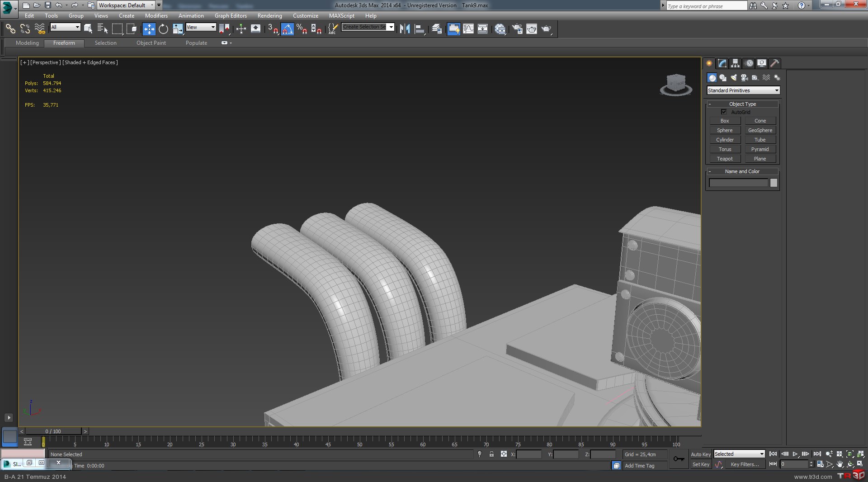Open the Modifiers menu
The width and height of the screenshot is (868, 482).
[156, 16]
